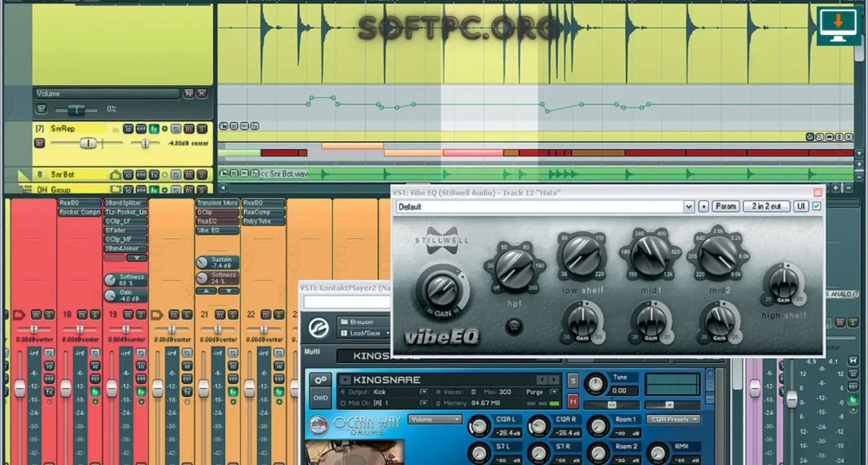
Task: Toggle Vibe EQ plugin bypass checkbox
Action: coord(816,206)
